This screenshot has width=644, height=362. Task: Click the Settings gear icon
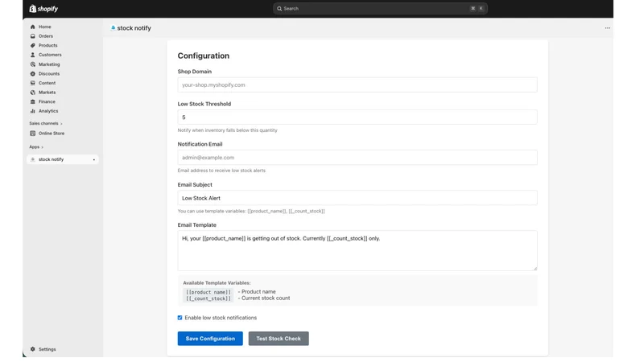[33, 349]
